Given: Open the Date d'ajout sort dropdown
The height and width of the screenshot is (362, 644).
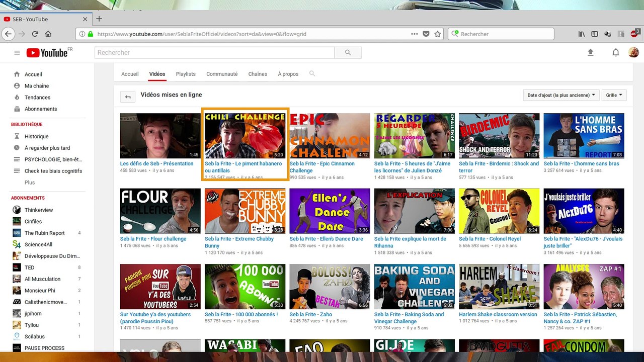Looking at the screenshot, I should [561, 95].
